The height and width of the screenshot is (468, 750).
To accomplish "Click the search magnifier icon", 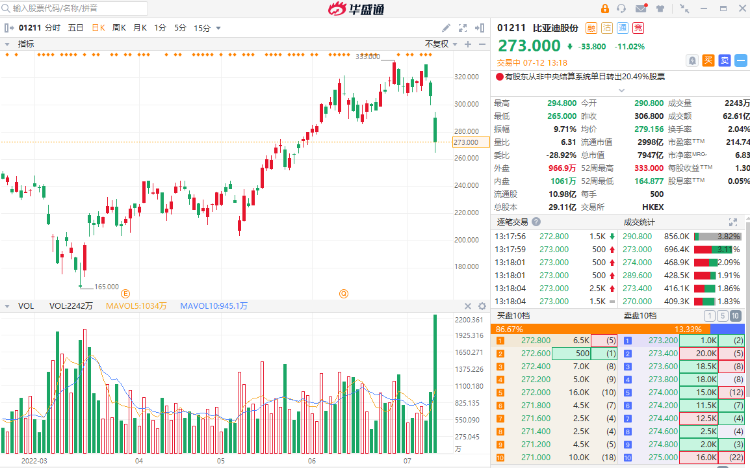I will (x=6, y=8).
